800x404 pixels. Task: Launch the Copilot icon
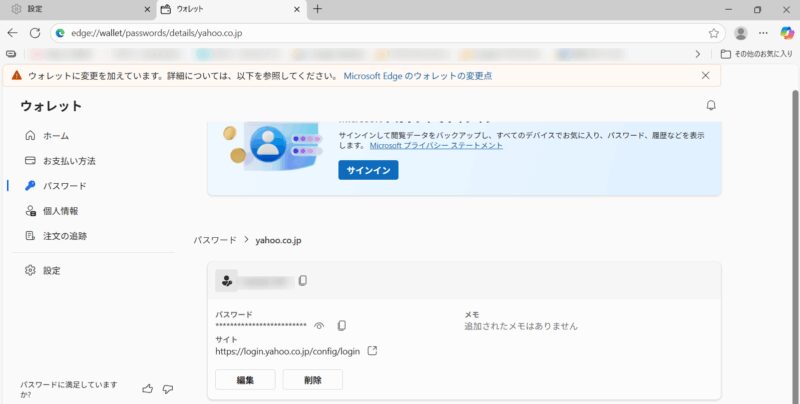787,33
